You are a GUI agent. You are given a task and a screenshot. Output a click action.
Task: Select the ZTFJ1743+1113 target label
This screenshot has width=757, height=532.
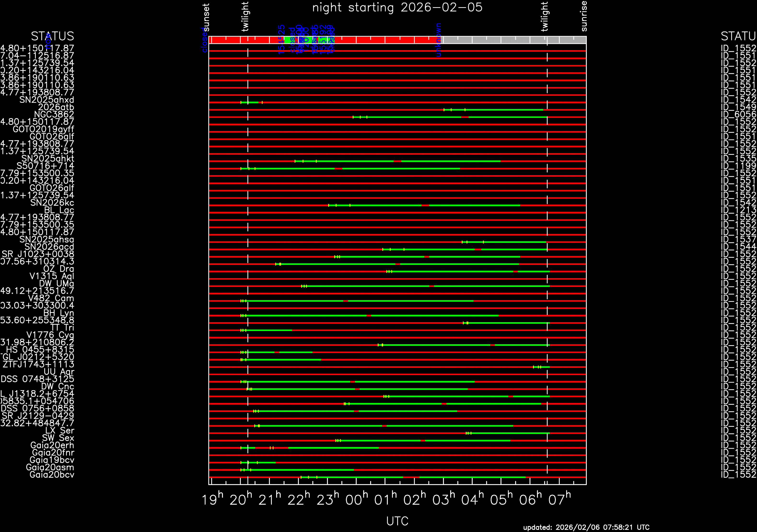pyautogui.click(x=38, y=364)
